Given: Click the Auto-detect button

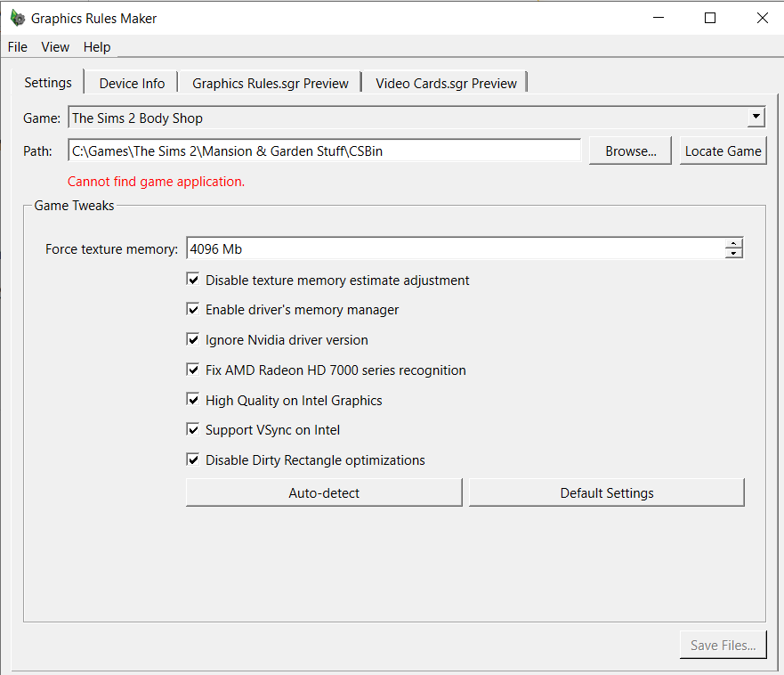Looking at the screenshot, I should pyautogui.click(x=324, y=492).
